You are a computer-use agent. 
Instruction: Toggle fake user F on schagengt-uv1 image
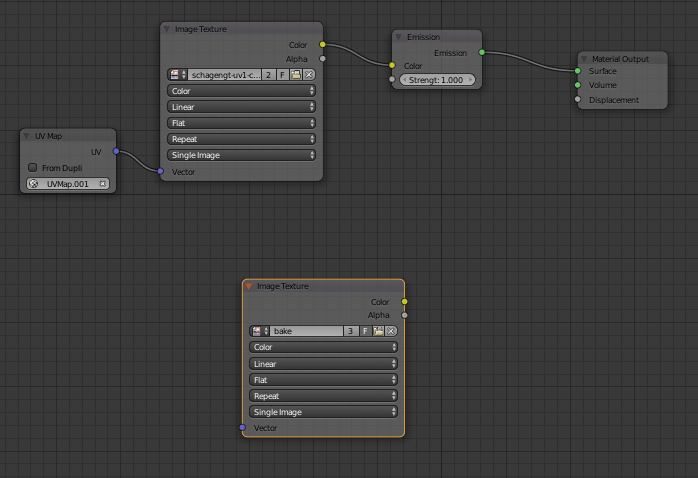tap(284, 75)
